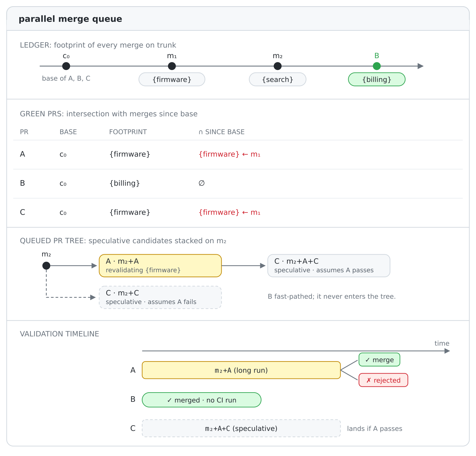Image resolution: width=476 pixels, height=456 pixels.
Task: Select the m₂ root node in queued tree
Action: 46,266
